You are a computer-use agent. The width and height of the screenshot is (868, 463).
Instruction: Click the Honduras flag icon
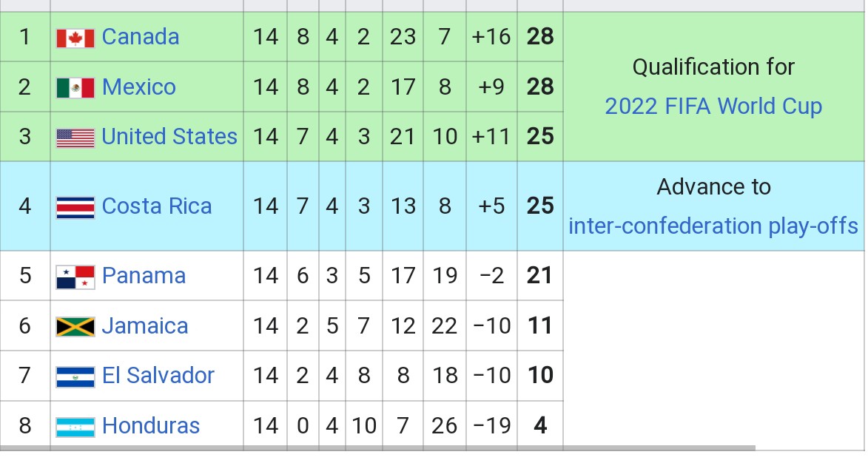[75, 427]
